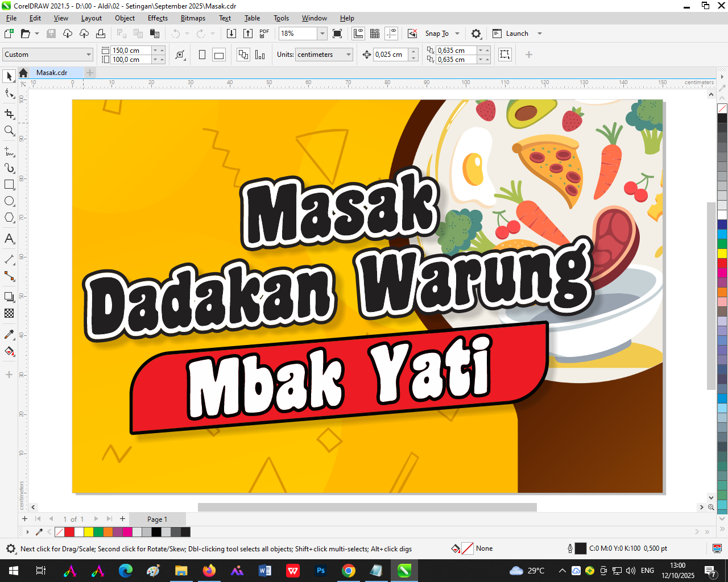This screenshot has width=728, height=582.
Task: Select the Text tool
Action: 9,239
